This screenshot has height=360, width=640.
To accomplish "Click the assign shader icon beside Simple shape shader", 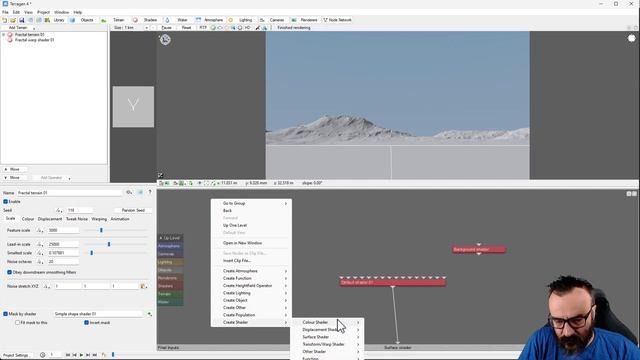I will point(149,314).
